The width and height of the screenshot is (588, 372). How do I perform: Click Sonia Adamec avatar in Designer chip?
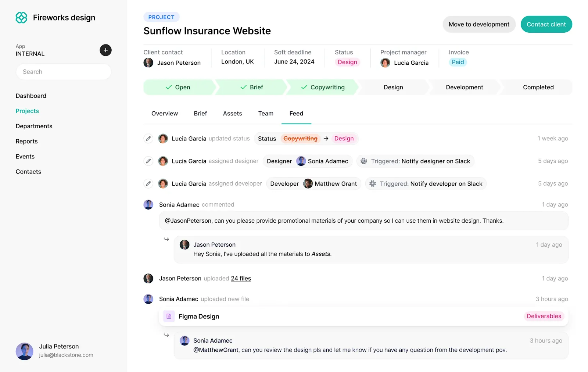[x=301, y=161]
